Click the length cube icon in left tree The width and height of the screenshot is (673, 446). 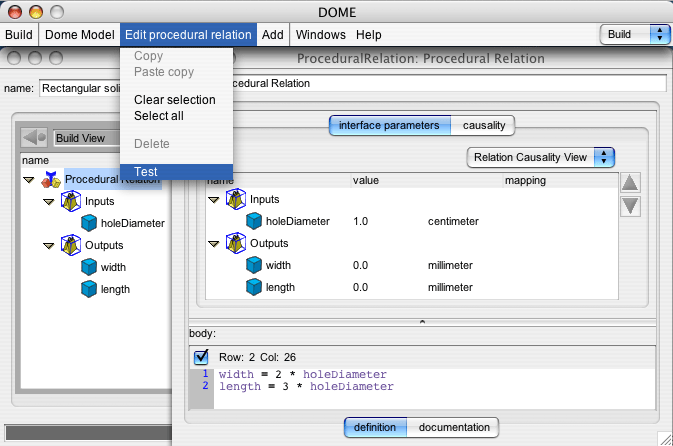[89, 289]
